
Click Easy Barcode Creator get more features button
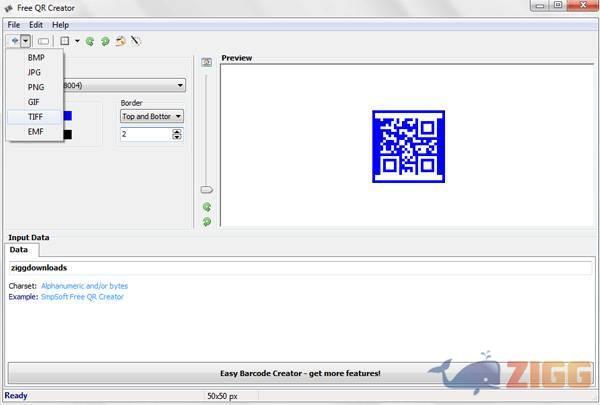tap(300, 374)
